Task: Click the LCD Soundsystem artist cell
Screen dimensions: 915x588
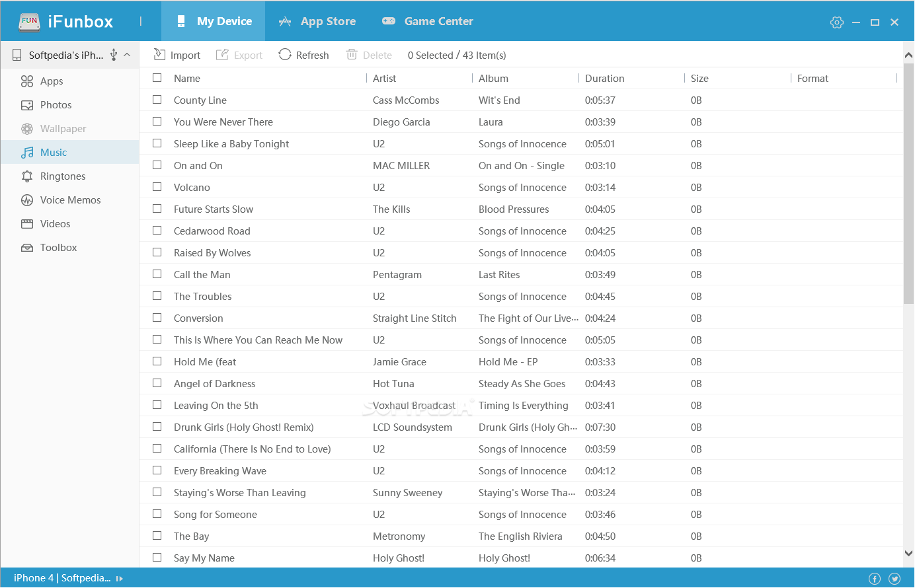Action: click(x=413, y=427)
